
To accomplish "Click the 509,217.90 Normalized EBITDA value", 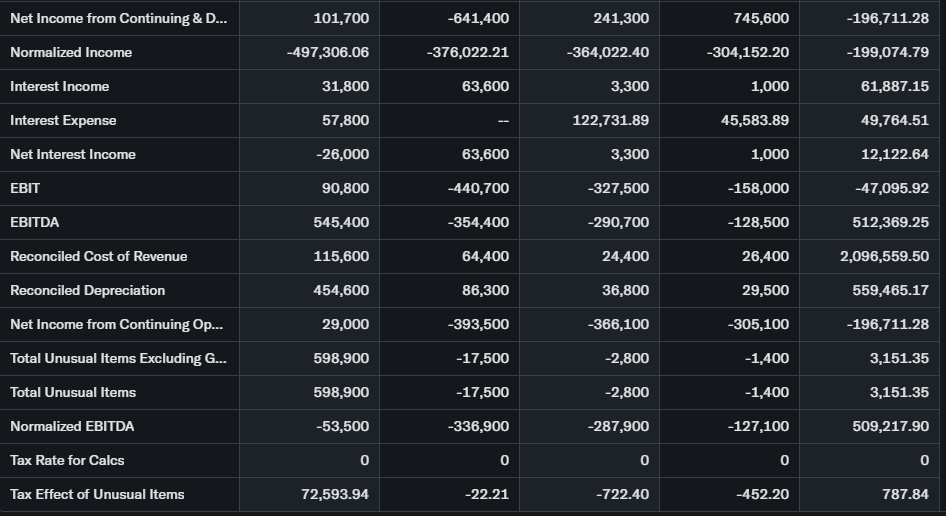I will [x=888, y=426].
